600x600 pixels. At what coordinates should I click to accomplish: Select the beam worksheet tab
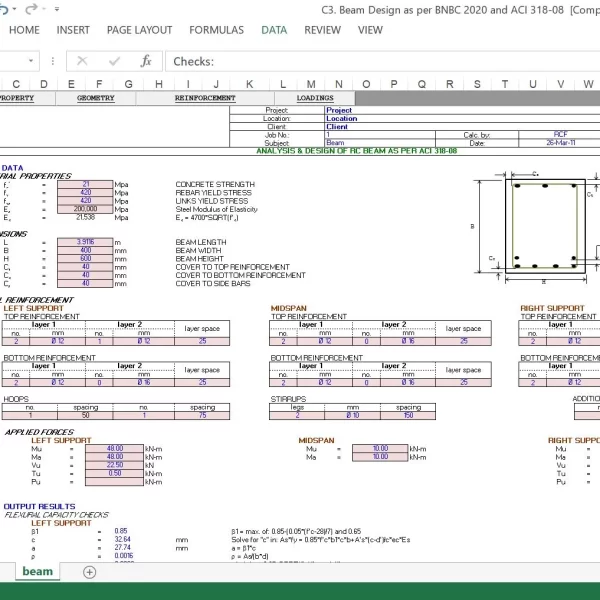click(38, 571)
